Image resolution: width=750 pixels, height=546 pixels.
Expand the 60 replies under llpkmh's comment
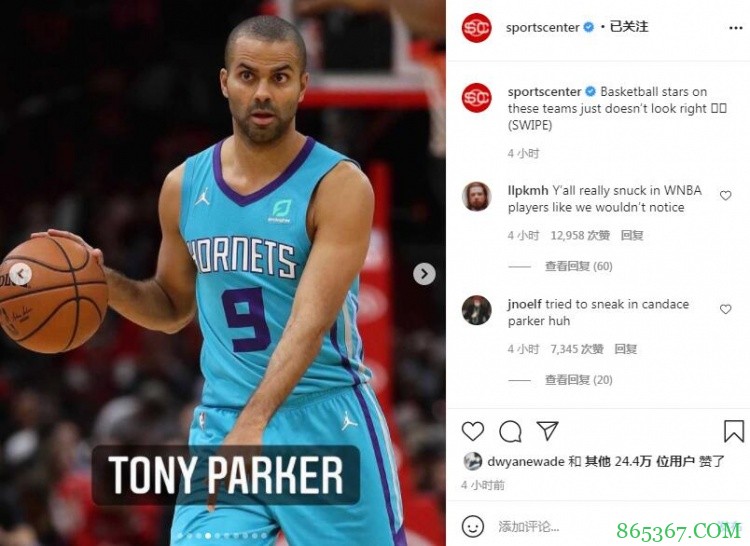point(579,266)
